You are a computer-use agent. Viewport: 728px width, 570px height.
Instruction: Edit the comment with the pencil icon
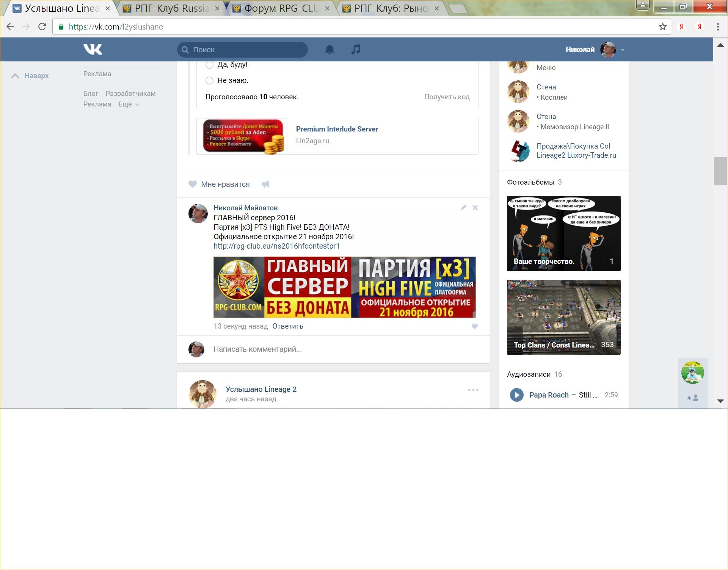click(x=463, y=208)
